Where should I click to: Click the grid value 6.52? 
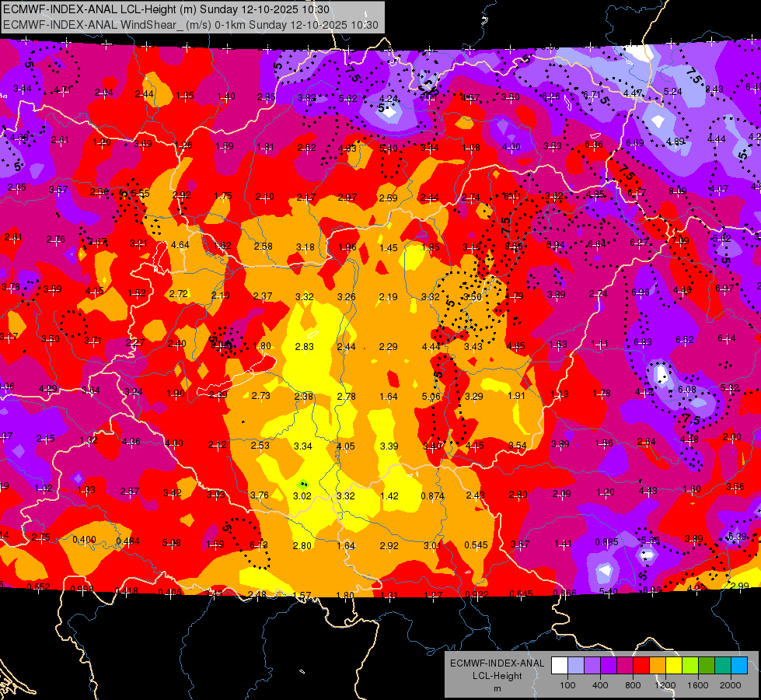[x=684, y=340]
